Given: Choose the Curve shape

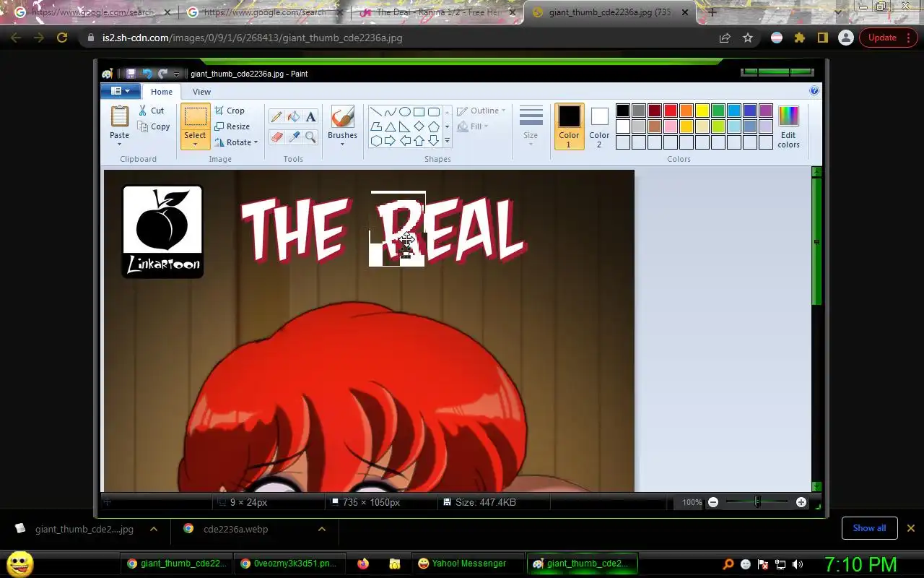Looking at the screenshot, I should click(391, 112).
